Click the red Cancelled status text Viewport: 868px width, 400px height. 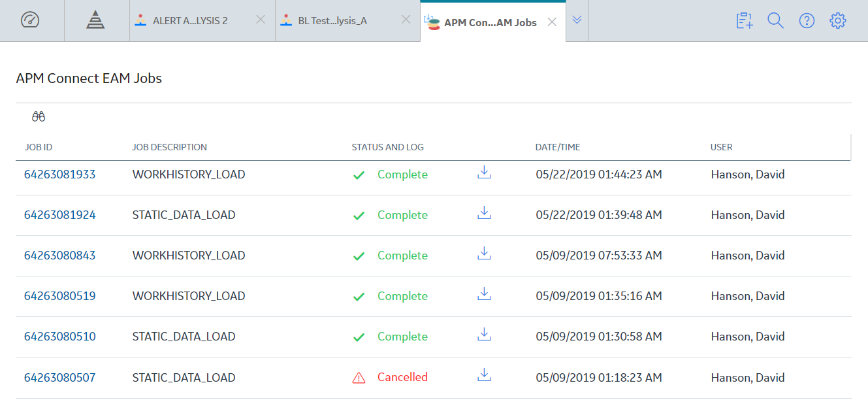(402, 377)
